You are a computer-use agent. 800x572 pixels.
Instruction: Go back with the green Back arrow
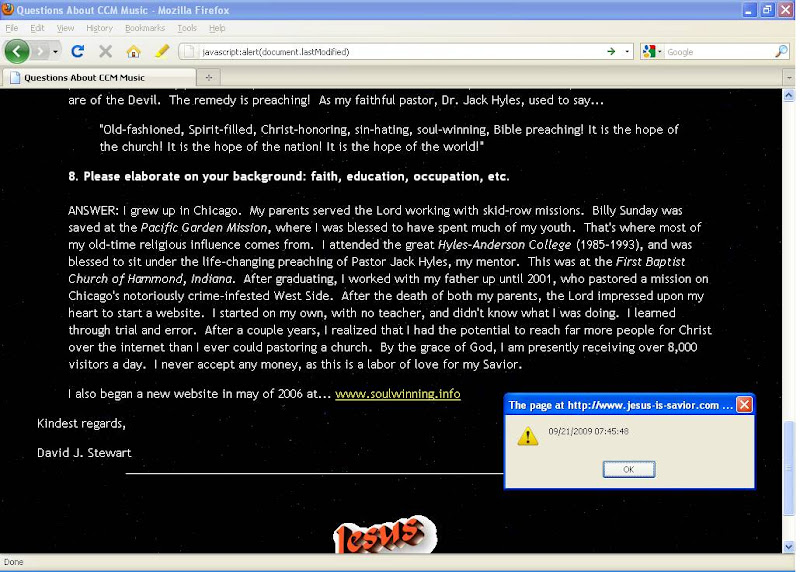(17, 51)
